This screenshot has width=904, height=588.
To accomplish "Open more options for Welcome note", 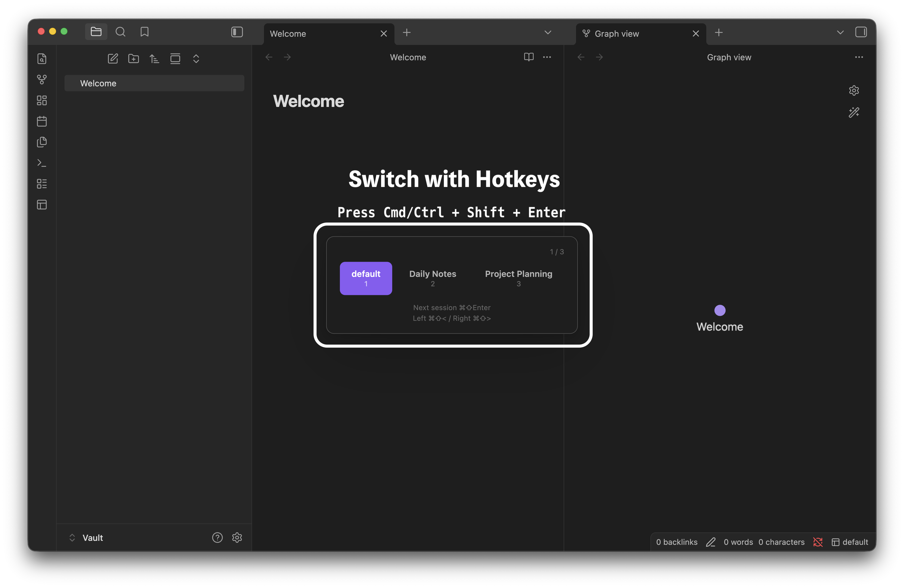I will click(547, 57).
